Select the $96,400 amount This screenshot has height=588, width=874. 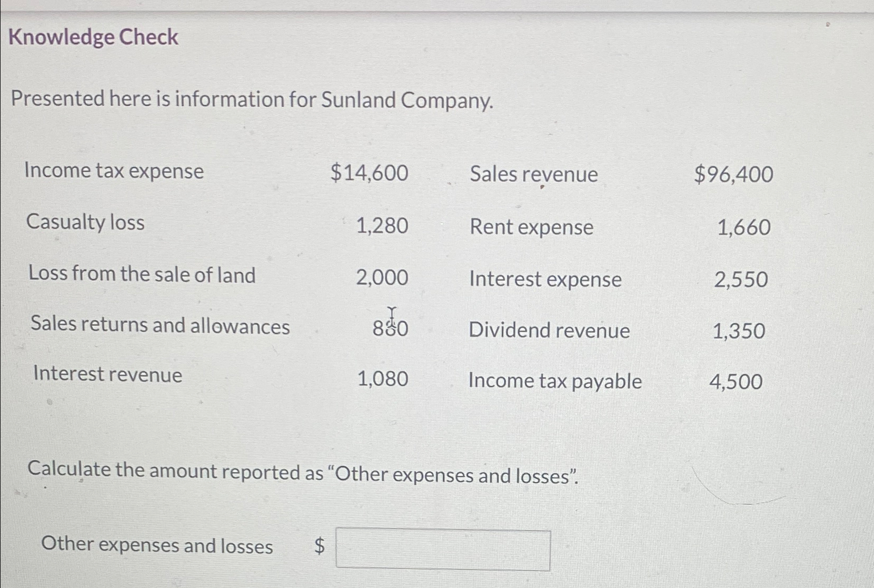coord(734,174)
